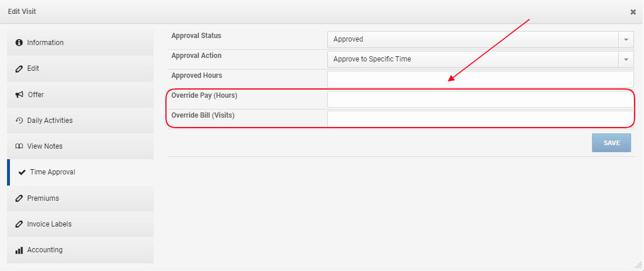The height and width of the screenshot is (271, 644).
Task: Click the Approved value in Approval Status
Action: (x=348, y=39)
